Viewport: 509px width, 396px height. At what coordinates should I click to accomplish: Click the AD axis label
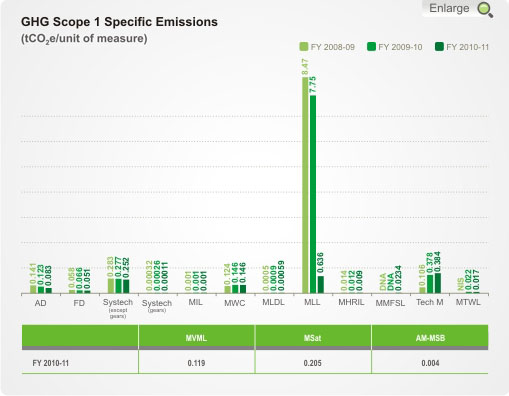(x=41, y=303)
